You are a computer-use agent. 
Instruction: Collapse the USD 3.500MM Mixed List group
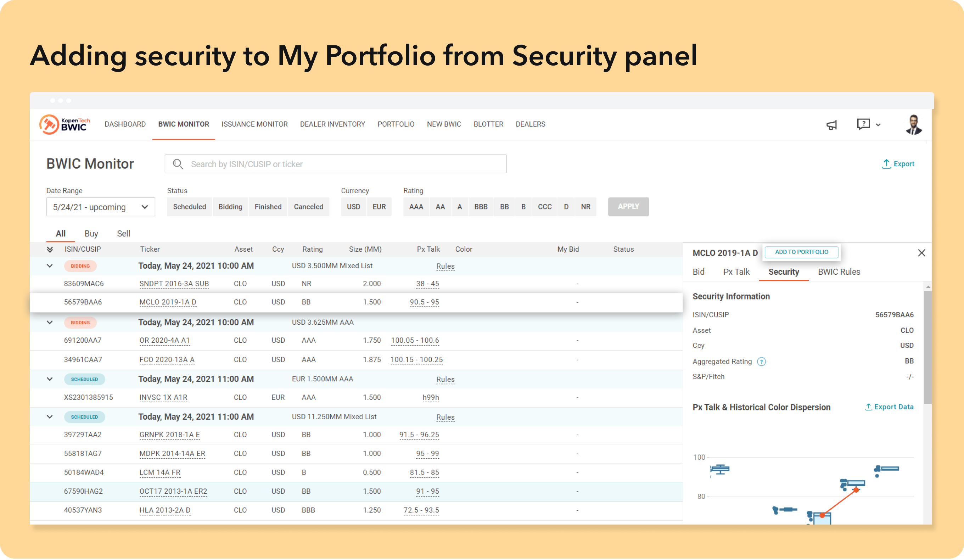[50, 266]
